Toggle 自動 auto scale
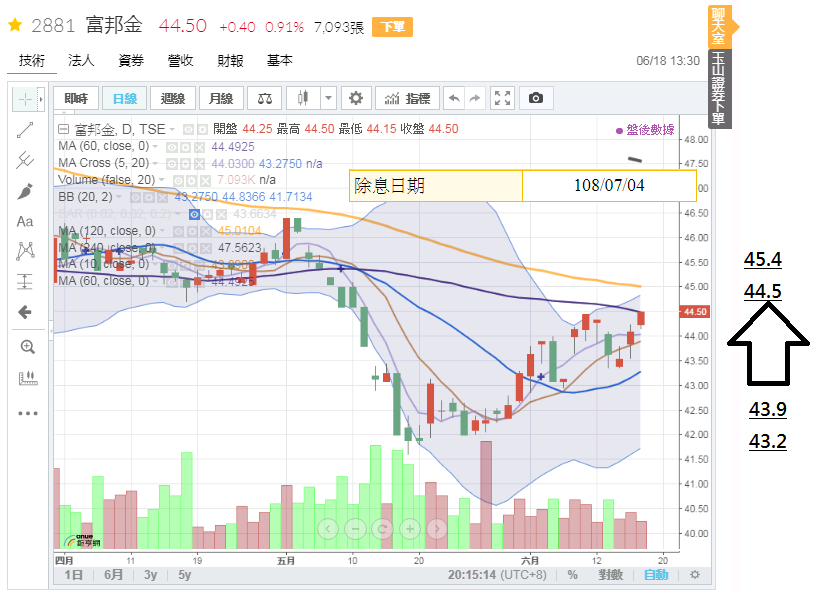Viewport: 830px width, 600px height. click(x=656, y=575)
